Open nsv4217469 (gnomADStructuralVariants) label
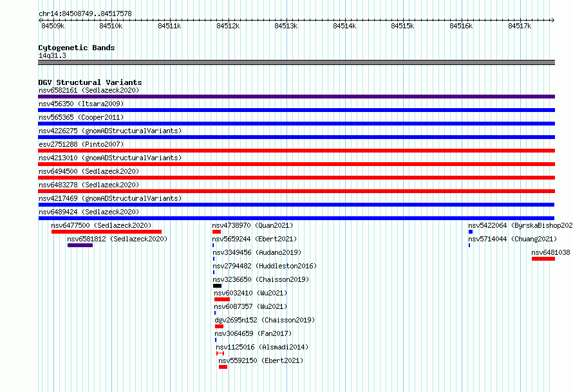The height and width of the screenshot is (392, 573). [x=110, y=198]
